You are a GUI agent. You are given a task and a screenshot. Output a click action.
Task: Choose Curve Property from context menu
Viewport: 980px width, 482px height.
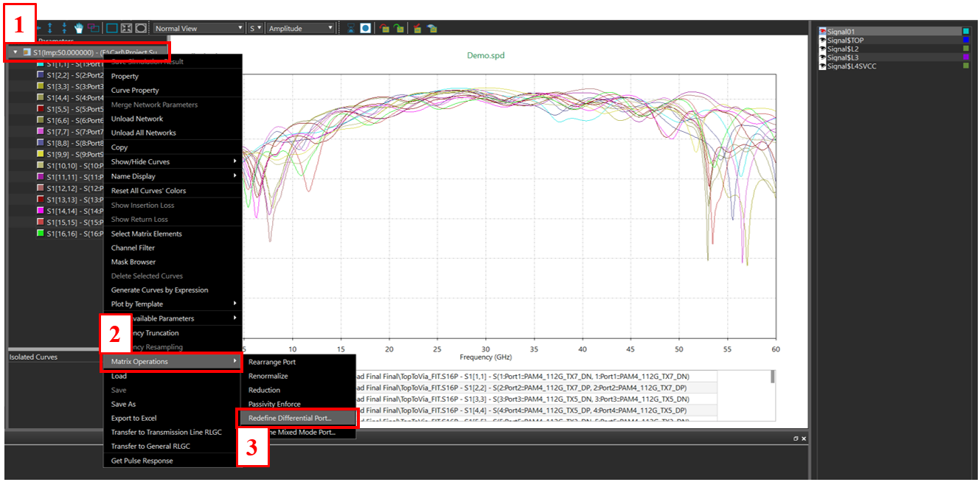point(173,90)
